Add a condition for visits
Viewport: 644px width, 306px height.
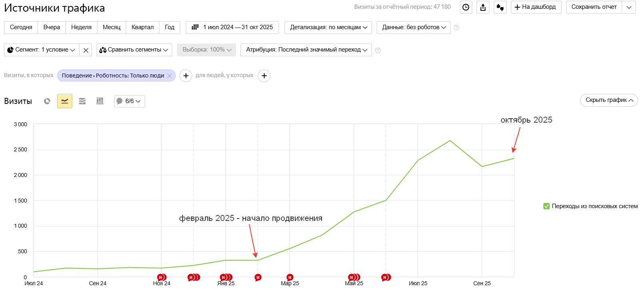pyautogui.click(x=186, y=76)
